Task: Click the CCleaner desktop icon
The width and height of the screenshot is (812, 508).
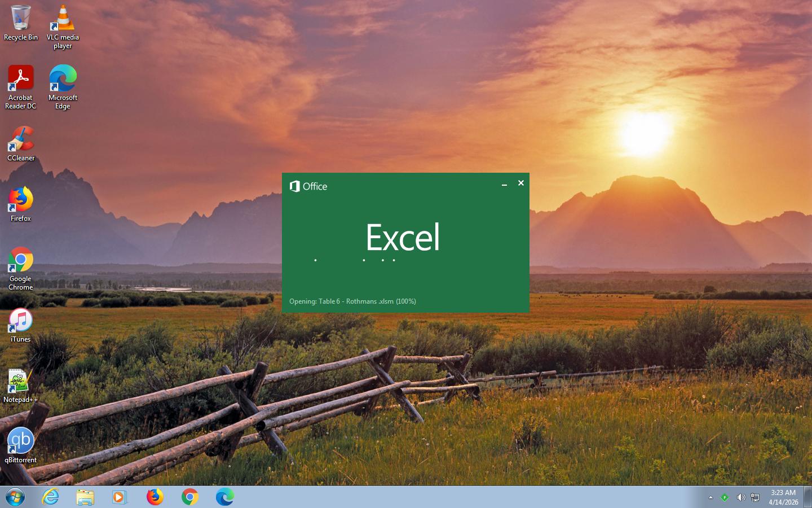Action: click(21, 143)
